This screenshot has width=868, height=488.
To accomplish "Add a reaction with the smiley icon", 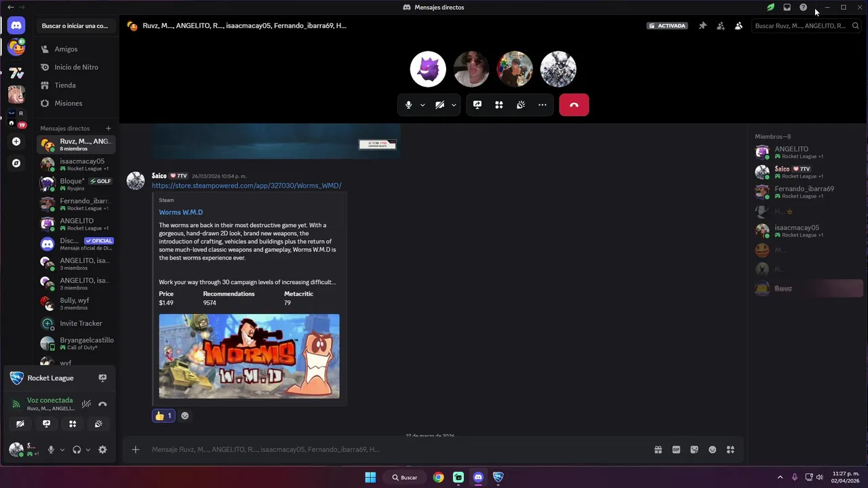I will (x=185, y=415).
